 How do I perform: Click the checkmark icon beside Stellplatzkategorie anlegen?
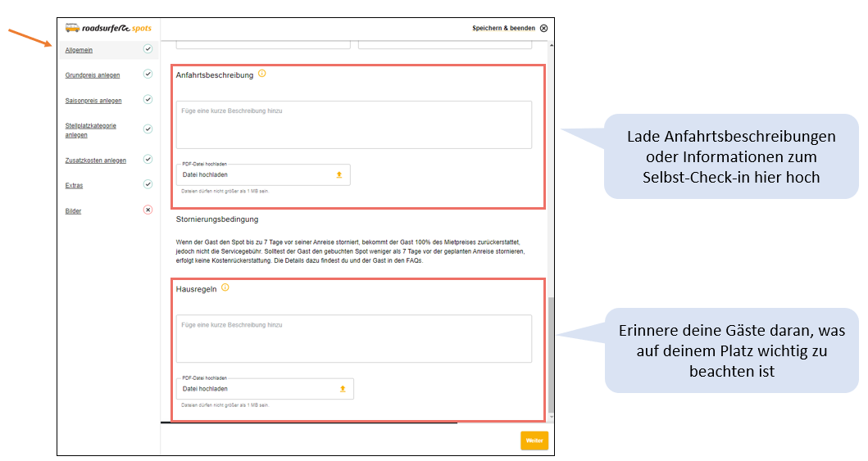148,129
